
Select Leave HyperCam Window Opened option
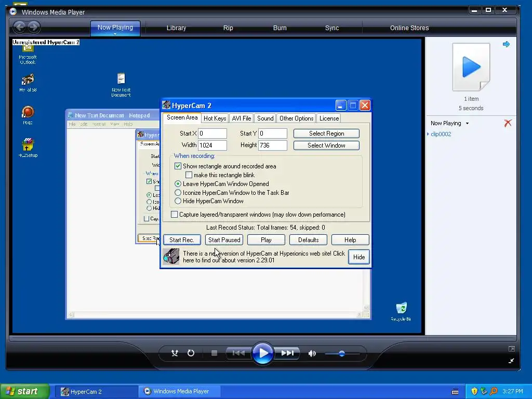[178, 183]
